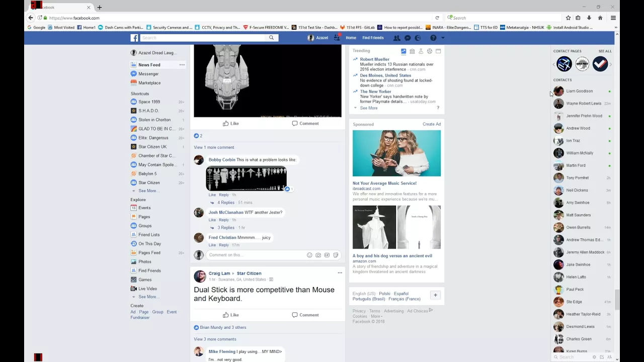The width and height of the screenshot is (644, 362).
Task: Click the create group icon with red badge
Action: (x=337, y=37)
